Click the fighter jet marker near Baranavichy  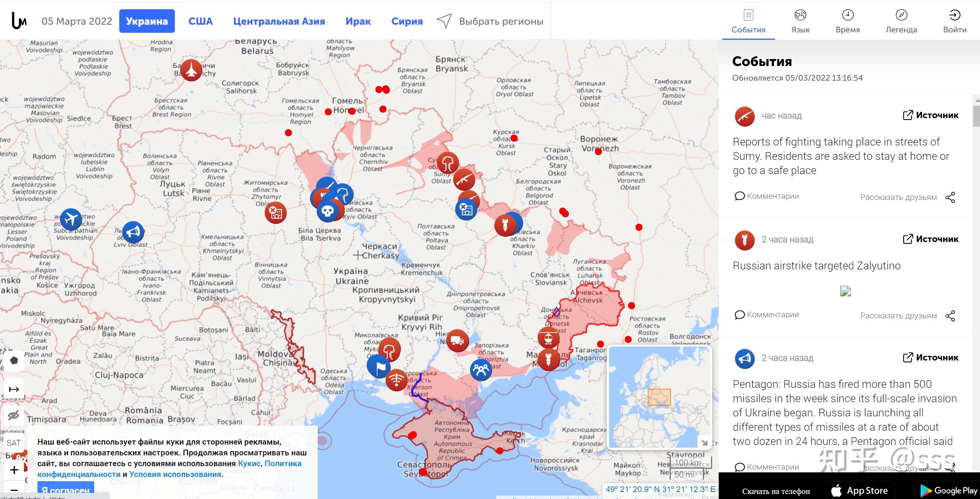pyautogui.click(x=191, y=70)
